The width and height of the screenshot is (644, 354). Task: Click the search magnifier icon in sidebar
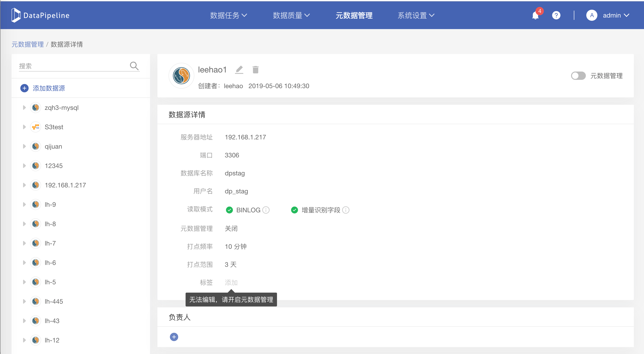134,66
